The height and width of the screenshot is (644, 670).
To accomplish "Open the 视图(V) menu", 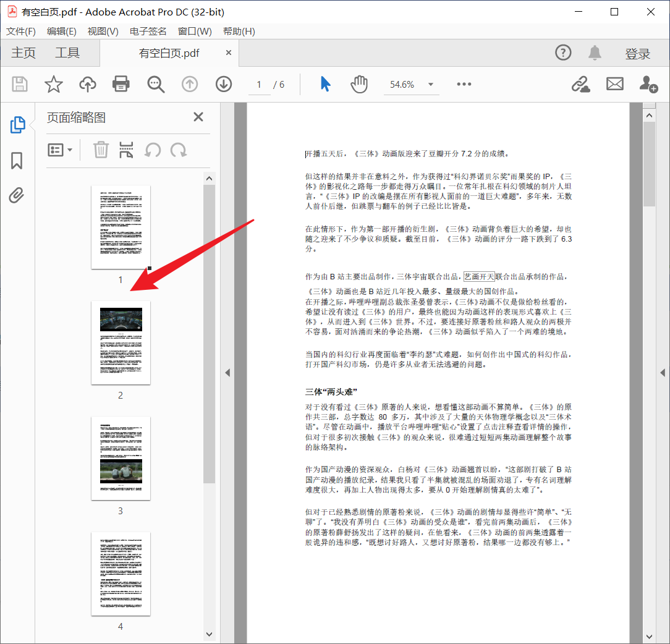I will (103, 31).
